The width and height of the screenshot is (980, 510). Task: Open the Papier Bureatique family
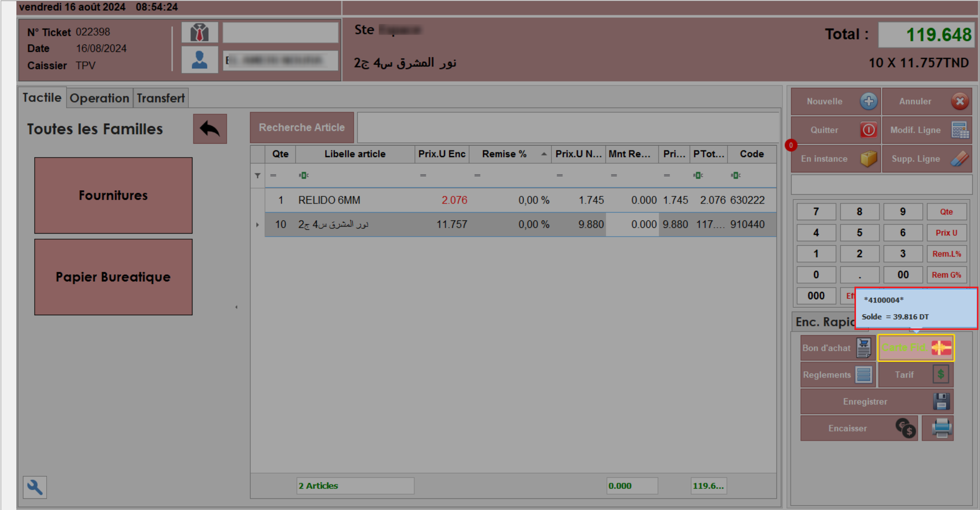point(113,277)
